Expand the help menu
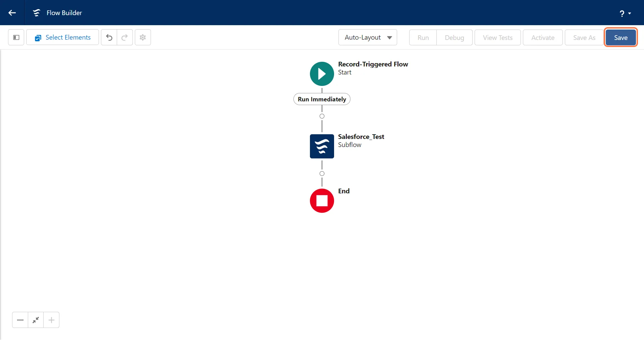 pos(625,13)
